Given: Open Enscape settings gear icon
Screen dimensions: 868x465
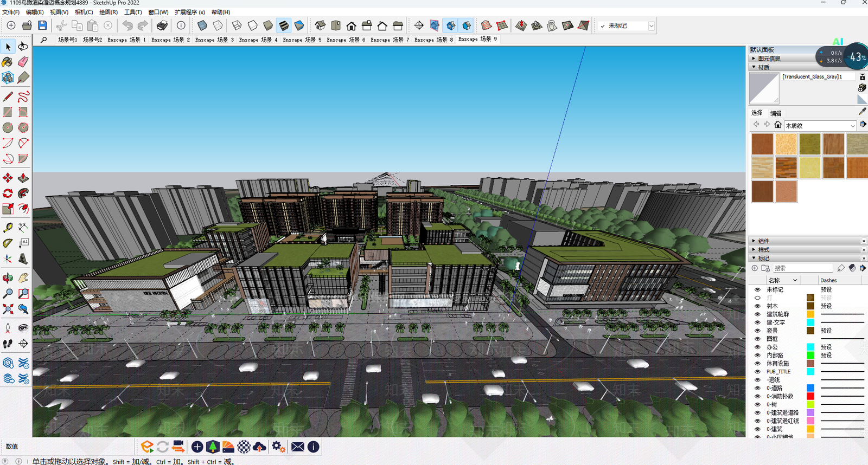Looking at the screenshot, I should (278, 447).
